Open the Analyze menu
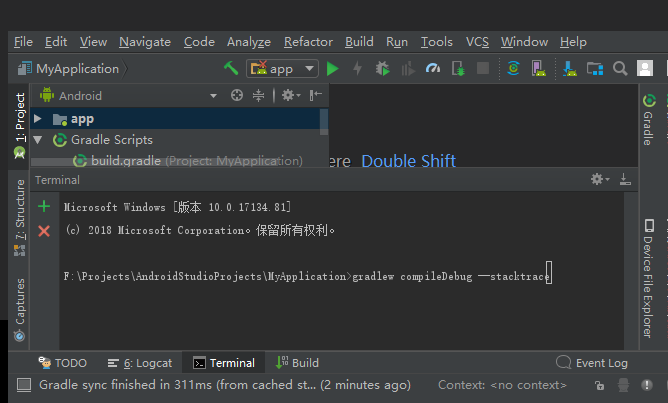 (249, 42)
